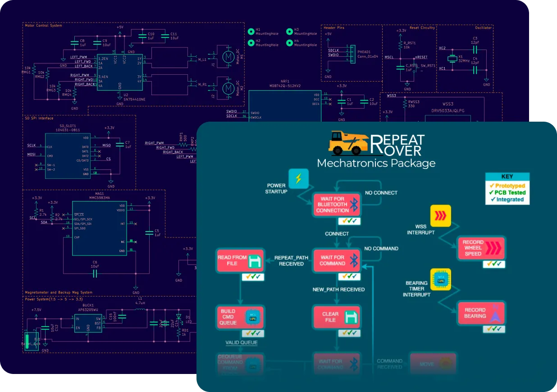Click the checkmarks beneath Record Wheel Speed
The height and width of the screenshot is (392, 557).
[494, 264]
